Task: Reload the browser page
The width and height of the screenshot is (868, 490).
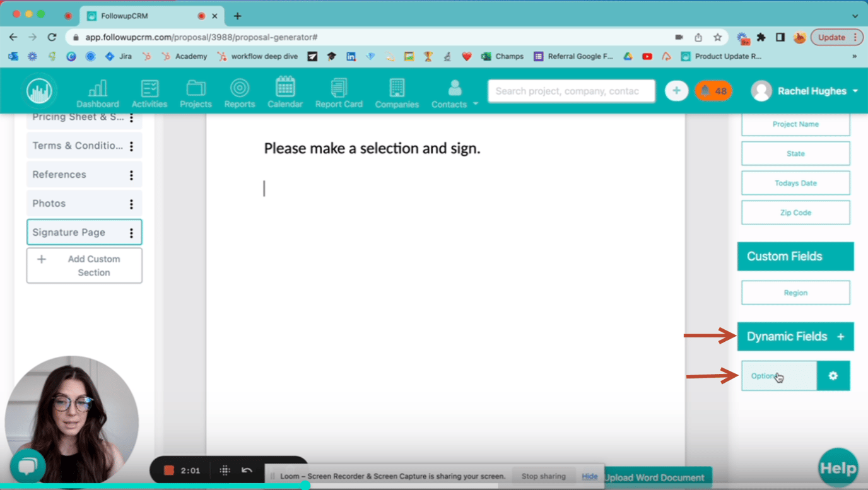Action: 52,37
